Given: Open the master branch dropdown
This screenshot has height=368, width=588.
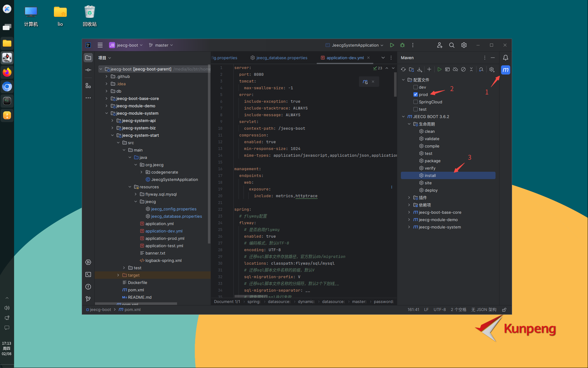Looking at the screenshot, I should click(x=161, y=45).
